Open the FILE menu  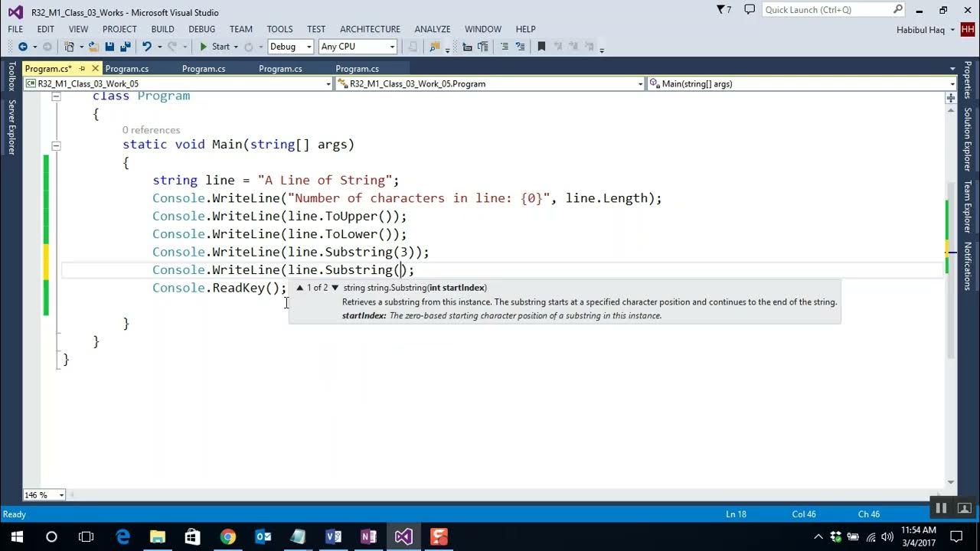pos(15,29)
